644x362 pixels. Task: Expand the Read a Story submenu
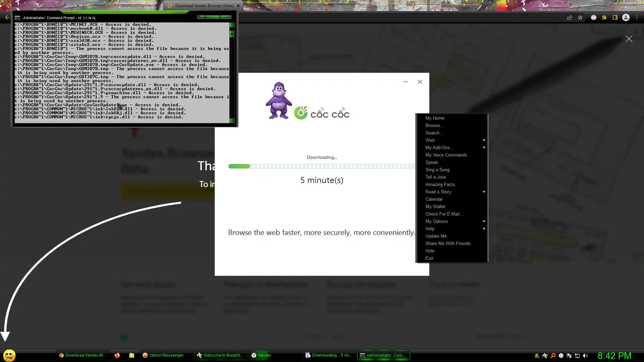[484, 192]
